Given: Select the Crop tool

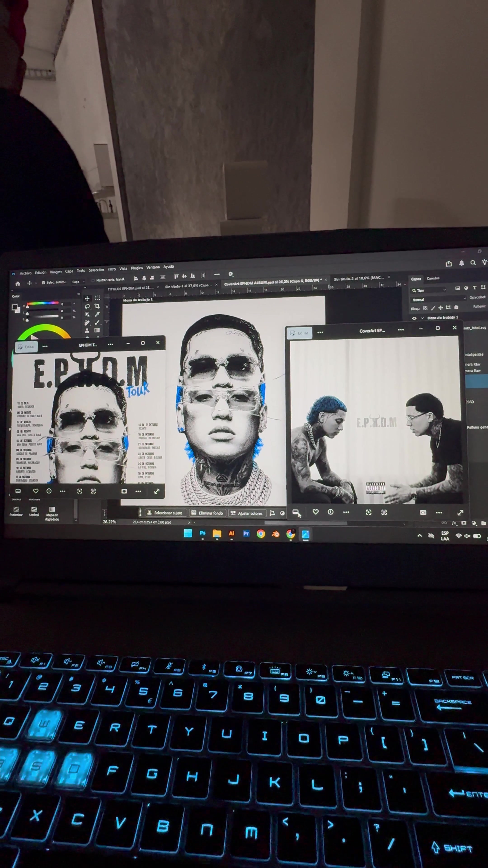Looking at the screenshot, I should [x=97, y=306].
